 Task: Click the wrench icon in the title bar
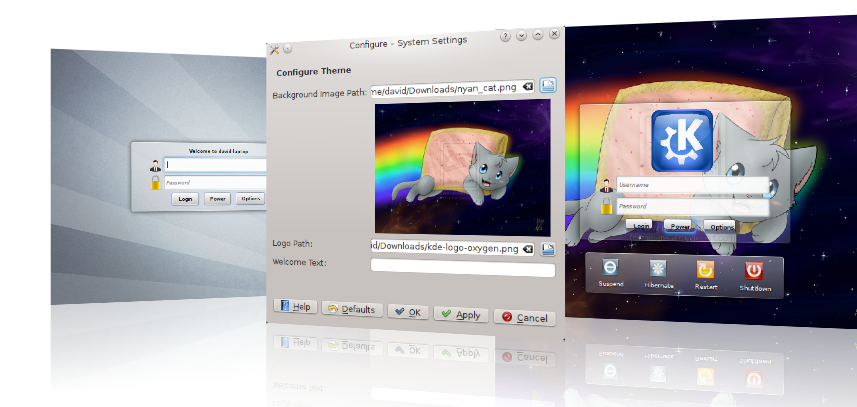pos(274,50)
